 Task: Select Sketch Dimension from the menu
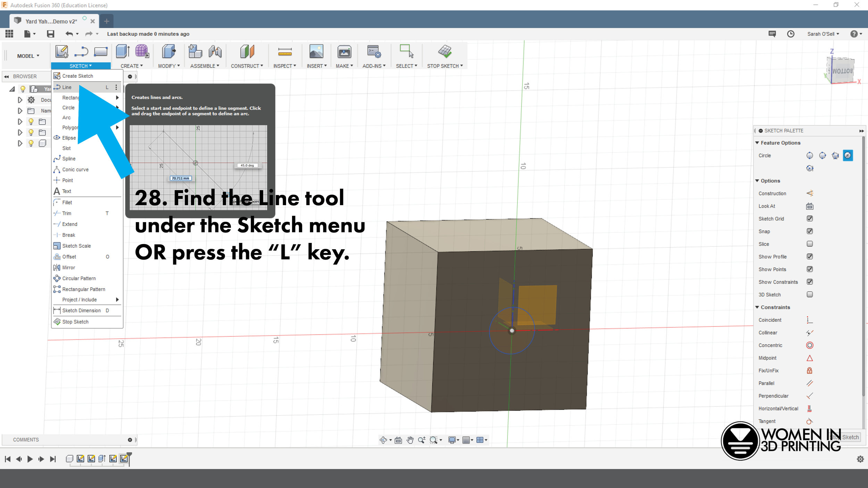(87, 311)
